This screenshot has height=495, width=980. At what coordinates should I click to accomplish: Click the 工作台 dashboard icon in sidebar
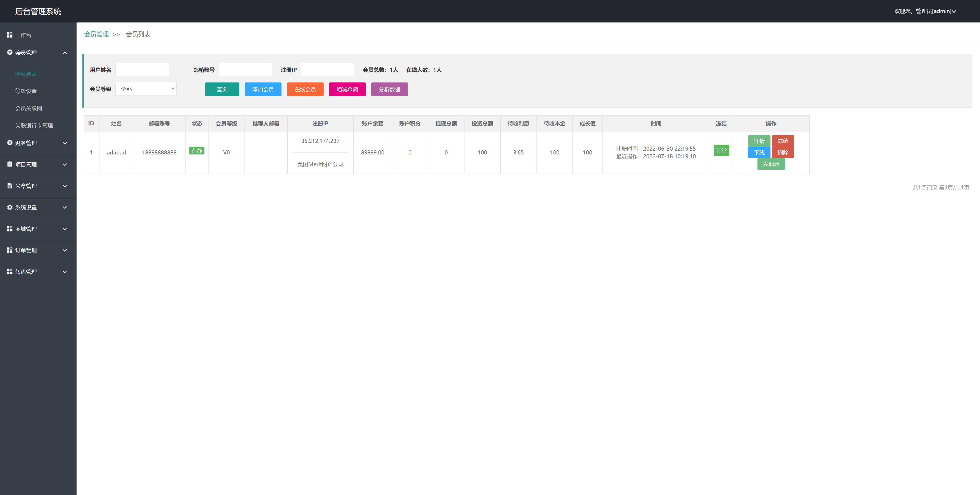point(9,35)
